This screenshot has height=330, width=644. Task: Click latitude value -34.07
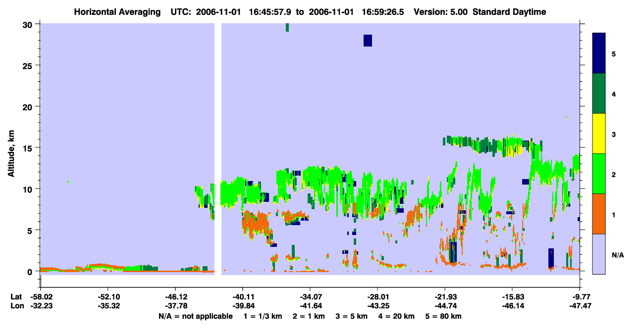(x=310, y=297)
